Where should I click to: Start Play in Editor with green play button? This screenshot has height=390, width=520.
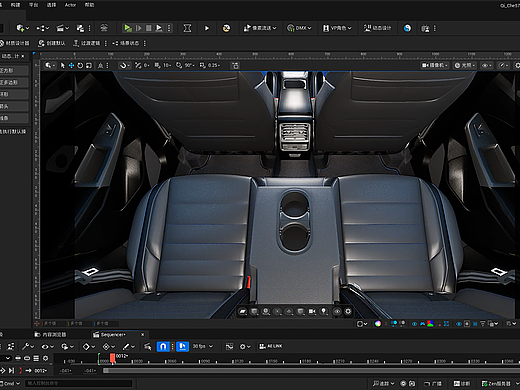tap(127, 28)
